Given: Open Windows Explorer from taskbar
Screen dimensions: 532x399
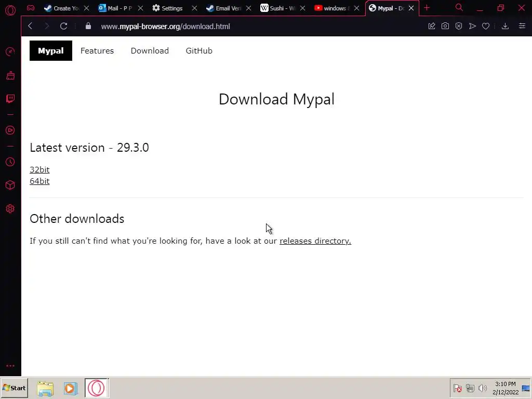Looking at the screenshot, I should click(45, 388).
